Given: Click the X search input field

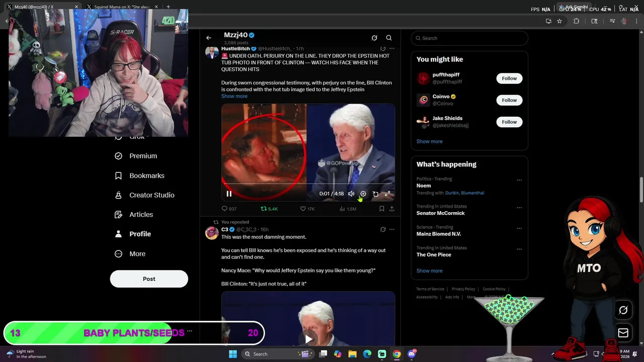Looking at the screenshot, I should click(469, 38).
